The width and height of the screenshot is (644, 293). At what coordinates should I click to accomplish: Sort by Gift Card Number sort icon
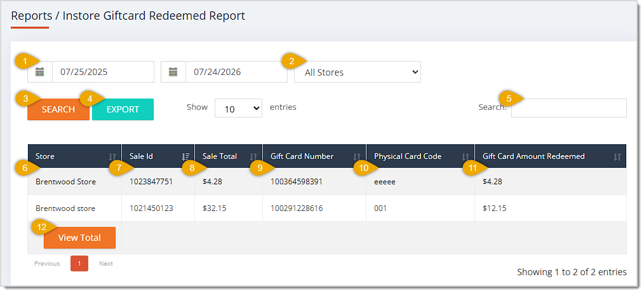pyautogui.click(x=356, y=156)
